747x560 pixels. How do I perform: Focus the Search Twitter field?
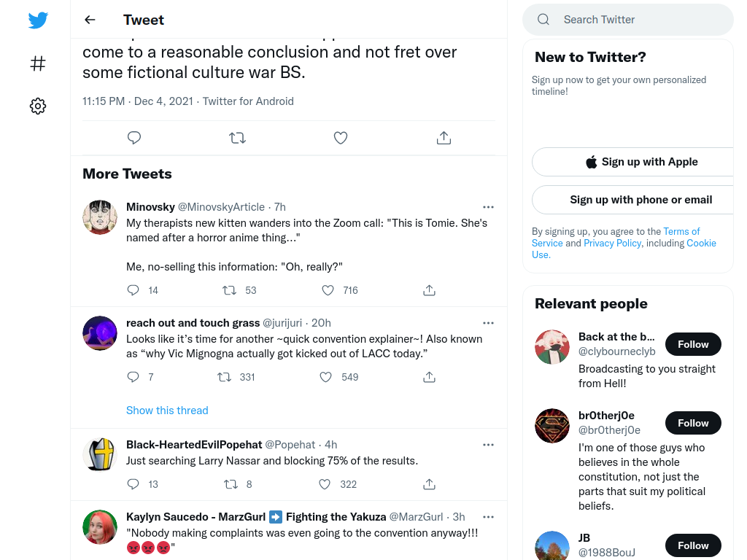(x=628, y=20)
